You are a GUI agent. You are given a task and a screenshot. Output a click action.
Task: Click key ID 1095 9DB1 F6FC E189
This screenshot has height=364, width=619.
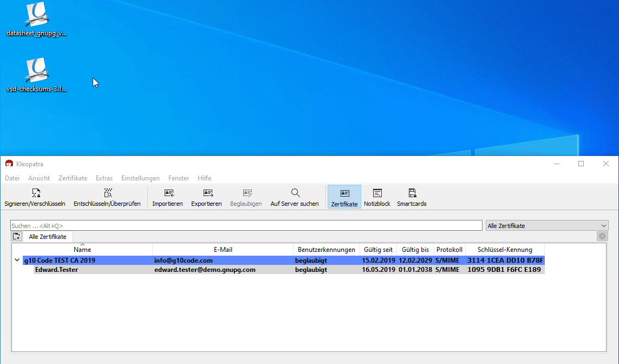pos(504,270)
